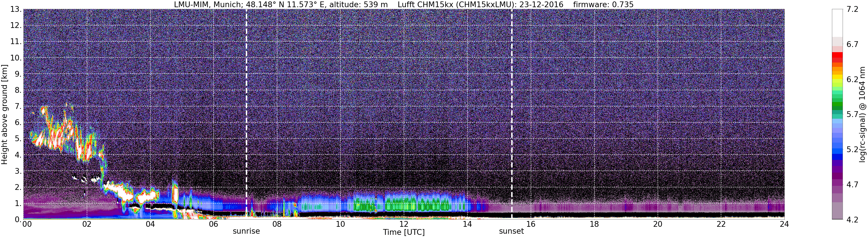This screenshot has height=238, width=868.
Task: Click the yellow segment of the colorbar
Action: point(837,77)
